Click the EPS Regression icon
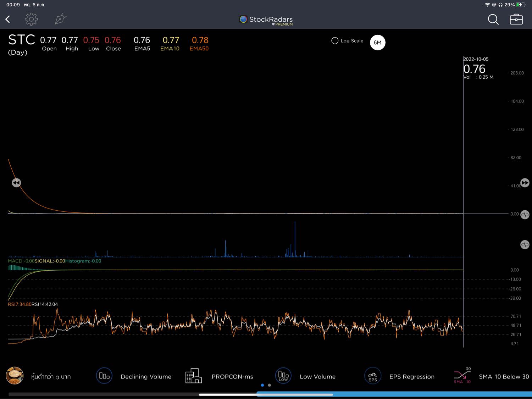Viewport: 532px width, 399px height. 373,376
